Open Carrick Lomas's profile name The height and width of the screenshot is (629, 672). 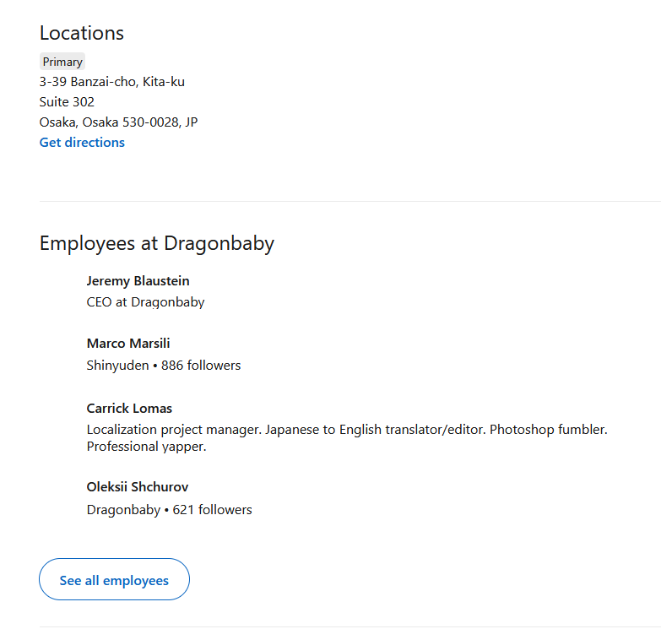click(x=129, y=409)
